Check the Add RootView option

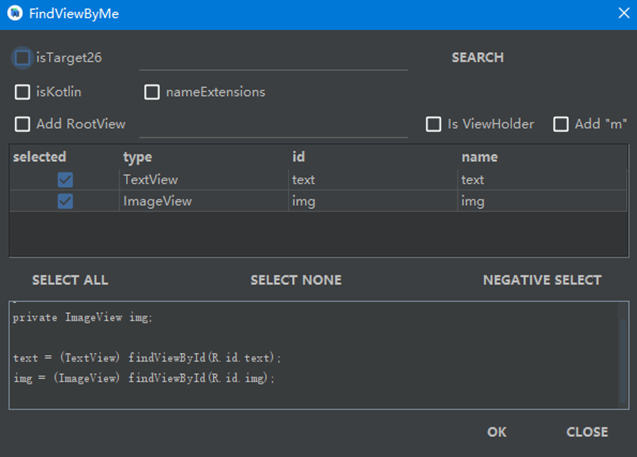tap(22, 125)
